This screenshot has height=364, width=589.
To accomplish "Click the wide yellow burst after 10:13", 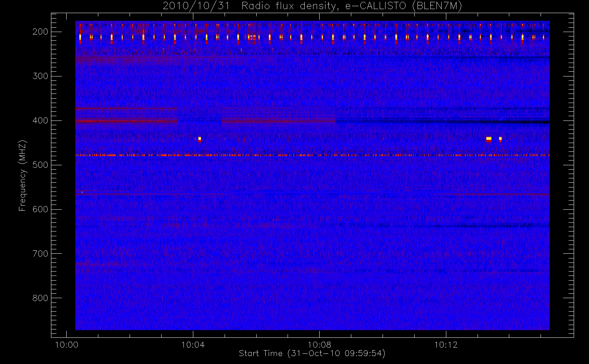I will pos(489,139).
